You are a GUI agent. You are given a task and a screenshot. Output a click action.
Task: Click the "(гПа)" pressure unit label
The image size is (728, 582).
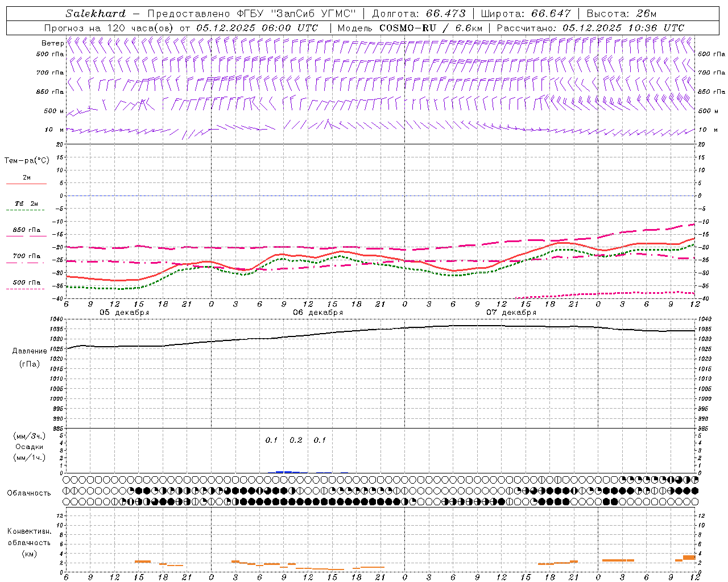(30, 364)
